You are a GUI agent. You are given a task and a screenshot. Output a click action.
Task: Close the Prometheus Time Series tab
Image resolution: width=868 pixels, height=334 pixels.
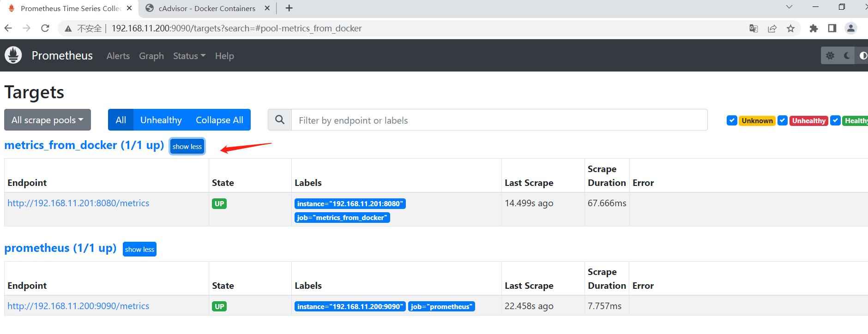tap(129, 8)
